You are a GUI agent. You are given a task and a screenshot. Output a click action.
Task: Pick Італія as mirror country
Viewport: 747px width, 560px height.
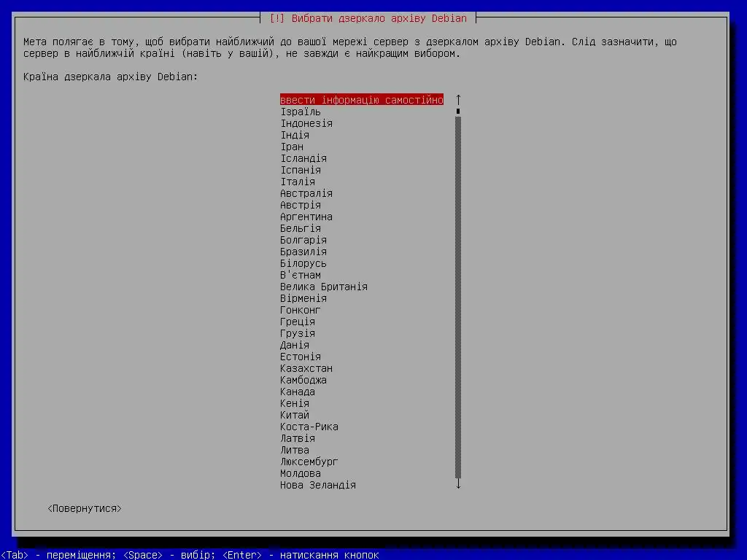(x=298, y=182)
